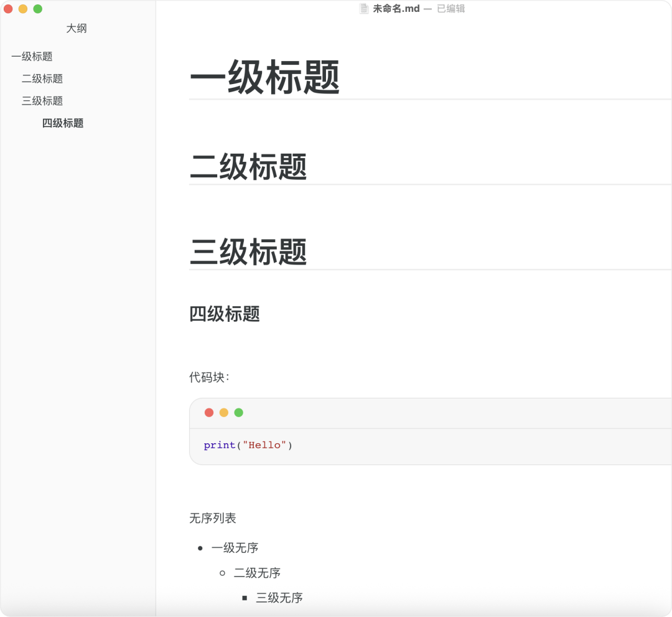Click the 二级标题 heading in the document
Image resolution: width=672 pixels, height=617 pixels.
(x=248, y=166)
